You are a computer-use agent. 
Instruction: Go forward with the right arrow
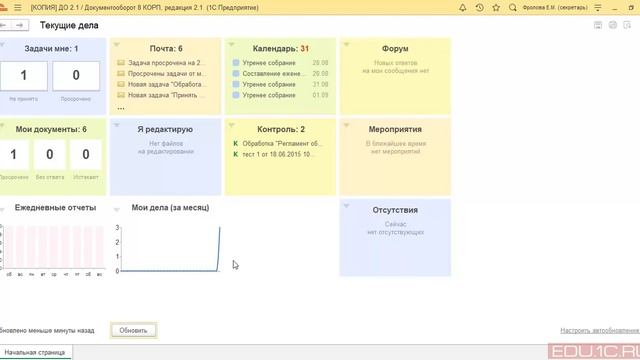[20, 25]
